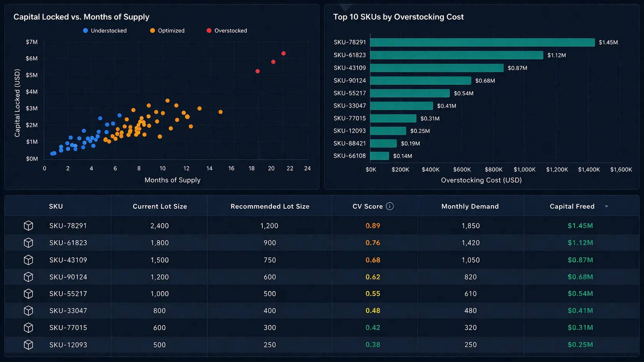Select the red outlier point near 22 months supply

(283, 53)
